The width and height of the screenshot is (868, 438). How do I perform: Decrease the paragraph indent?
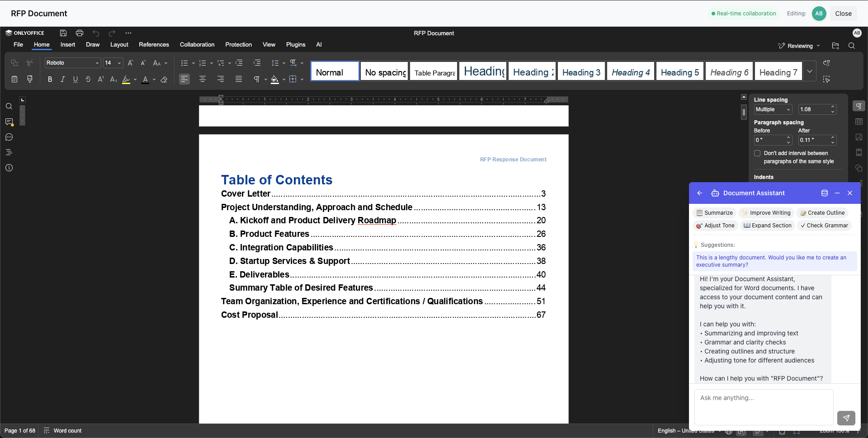tap(239, 63)
